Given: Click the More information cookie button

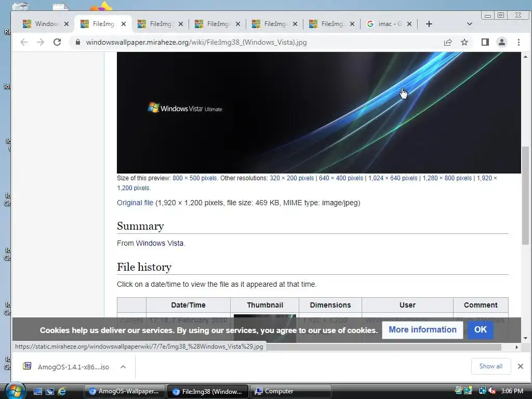Looking at the screenshot, I should click(x=422, y=330).
